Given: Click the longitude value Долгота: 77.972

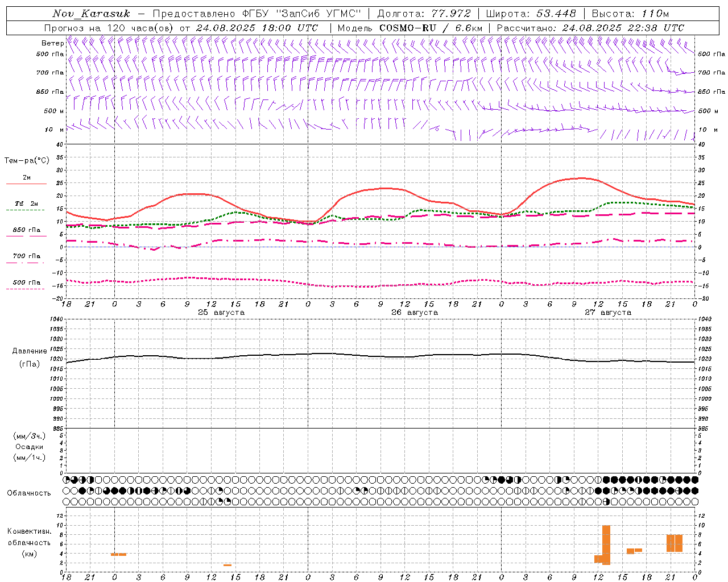Looking at the screenshot, I should [424, 14].
